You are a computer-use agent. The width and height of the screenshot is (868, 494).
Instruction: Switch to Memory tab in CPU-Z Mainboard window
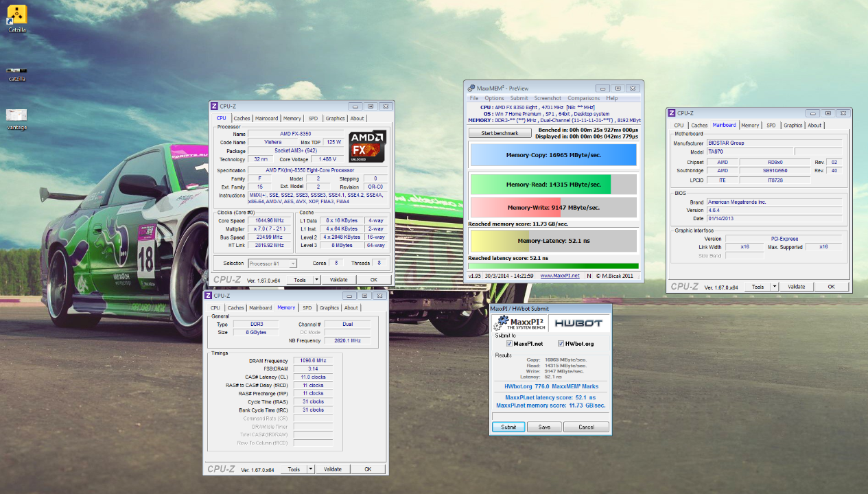(750, 126)
